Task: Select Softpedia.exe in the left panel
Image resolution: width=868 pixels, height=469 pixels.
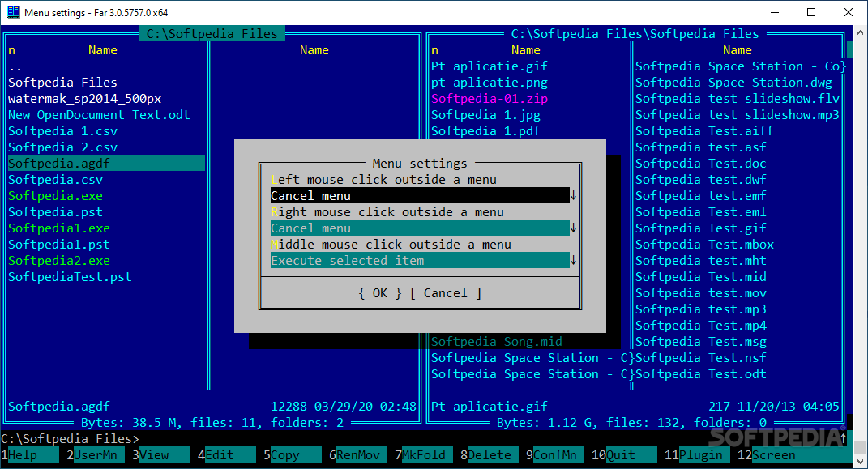Action: [55, 196]
